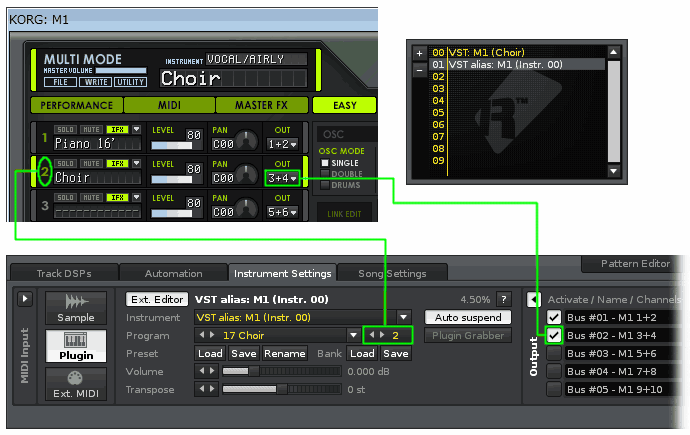Click the instrument Transpose slider
The image size is (690, 435).
(282, 389)
